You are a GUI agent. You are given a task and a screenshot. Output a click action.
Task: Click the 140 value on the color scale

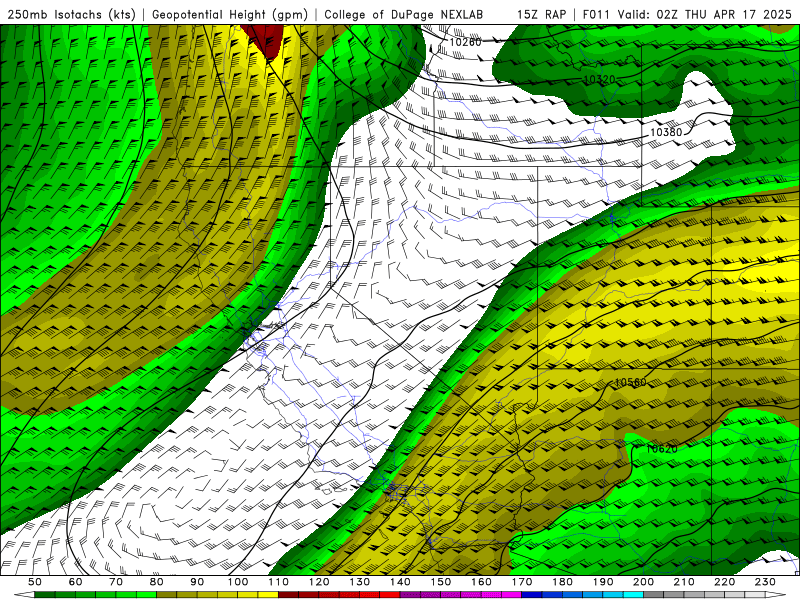400,582
